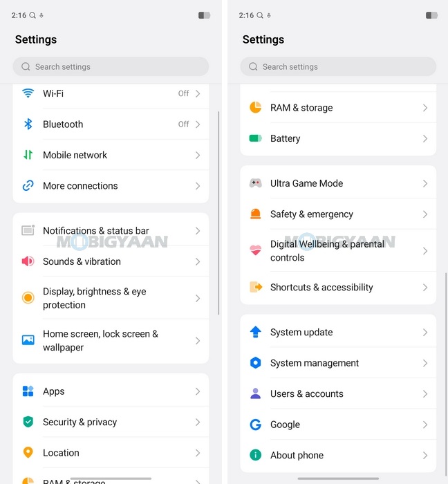Screen dimensions: 448x484
Task: Click the search field above the Wi-Fi row
Action: [x=111, y=67]
